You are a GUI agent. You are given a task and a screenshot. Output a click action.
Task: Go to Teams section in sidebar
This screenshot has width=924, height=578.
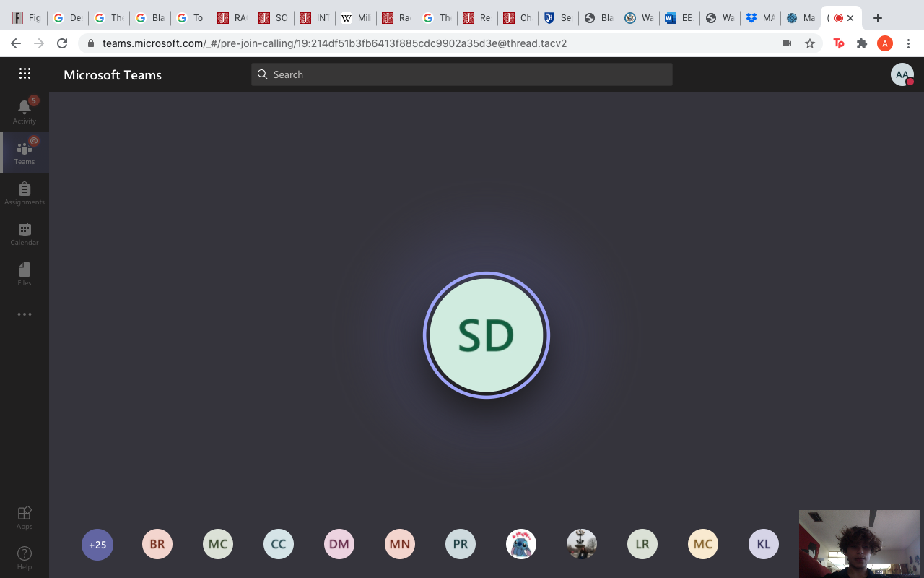click(25, 152)
